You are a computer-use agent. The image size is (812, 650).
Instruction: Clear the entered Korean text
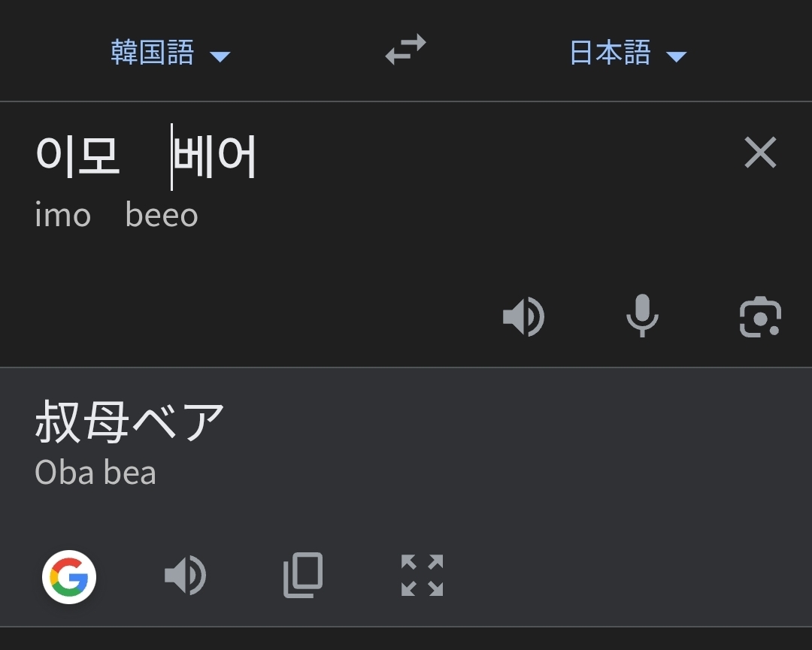point(760,153)
